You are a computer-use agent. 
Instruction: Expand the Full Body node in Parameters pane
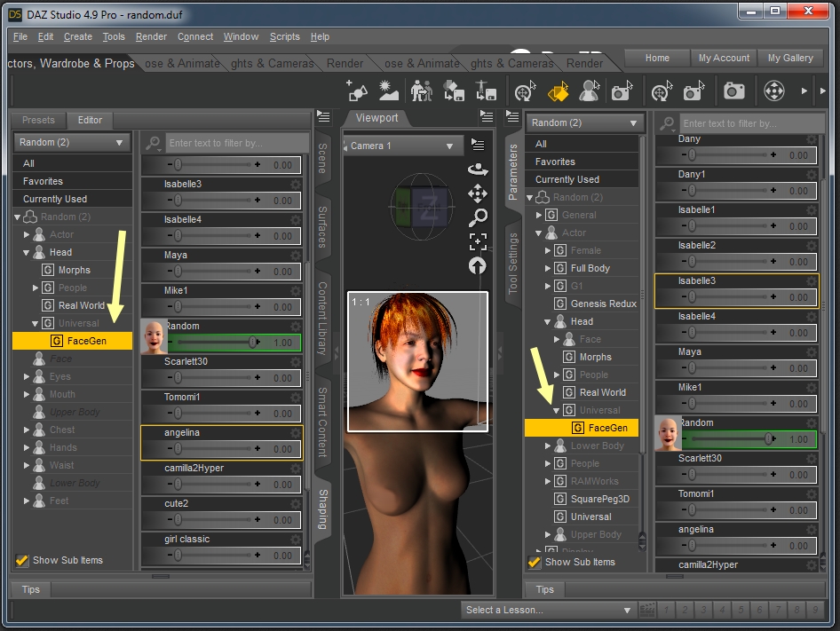pyautogui.click(x=548, y=268)
